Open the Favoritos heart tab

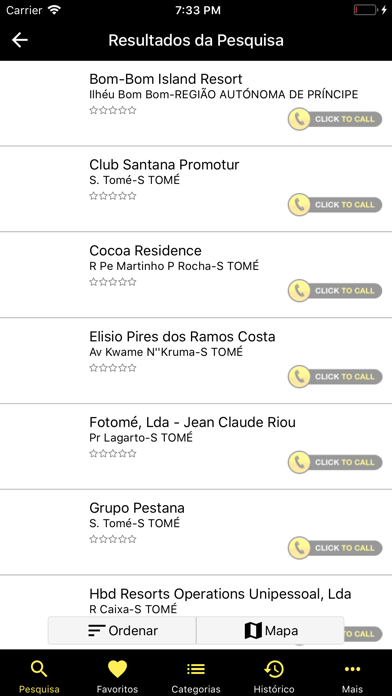click(117, 677)
